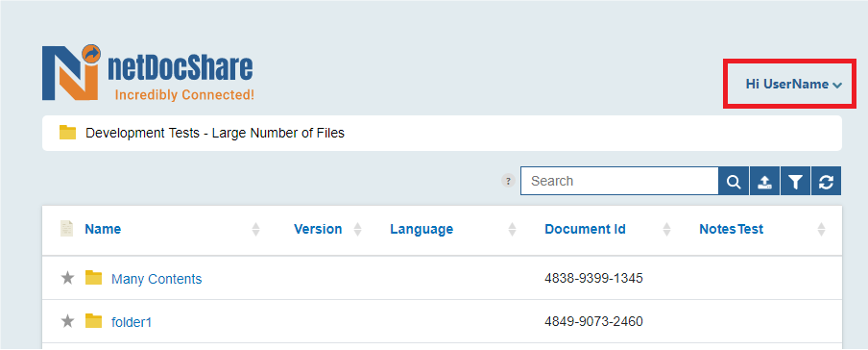Open the filter funnel icon
This screenshot has width=868, height=350.
click(795, 182)
